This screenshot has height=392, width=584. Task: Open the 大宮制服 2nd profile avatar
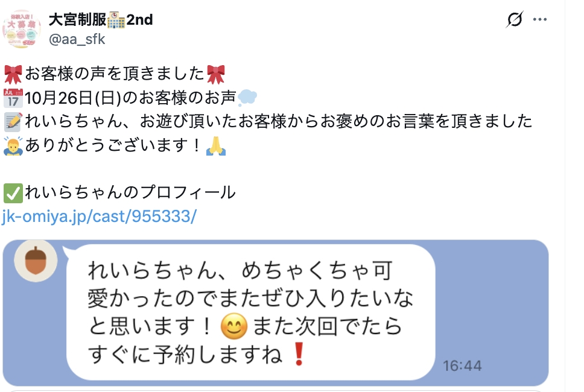coord(22,29)
